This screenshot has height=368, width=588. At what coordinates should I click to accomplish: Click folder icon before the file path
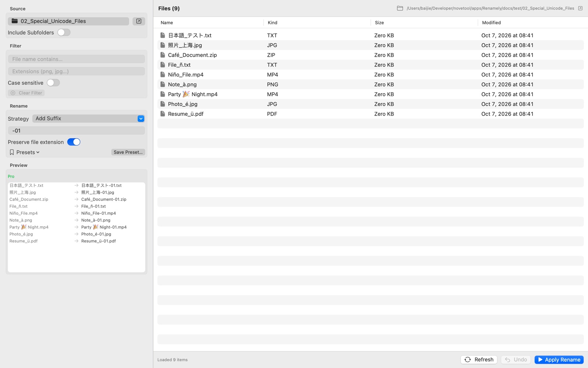point(400,8)
